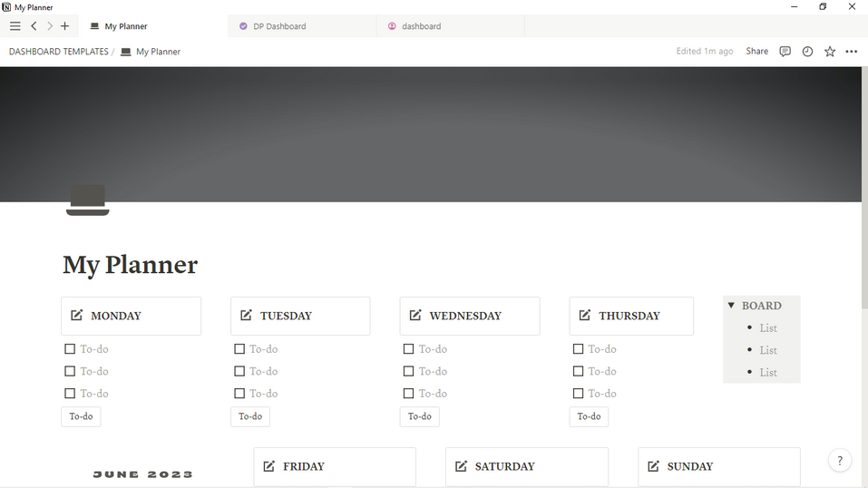868x488 pixels.
Task: Open the help question mark button
Action: coord(840,461)
